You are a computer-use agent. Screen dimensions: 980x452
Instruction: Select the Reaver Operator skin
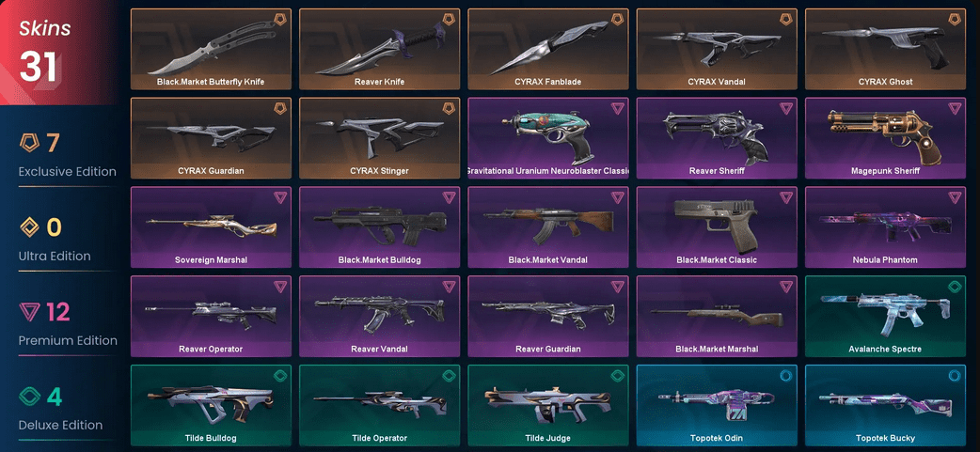(x=212, y=317)
